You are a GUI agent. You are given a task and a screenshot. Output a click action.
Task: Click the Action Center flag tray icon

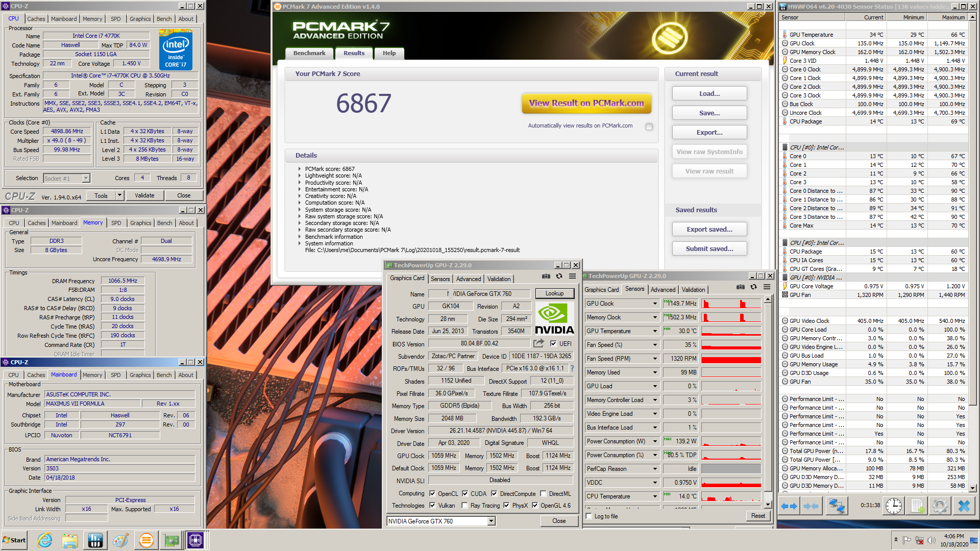pyautogui.click(x=906, y=540)
